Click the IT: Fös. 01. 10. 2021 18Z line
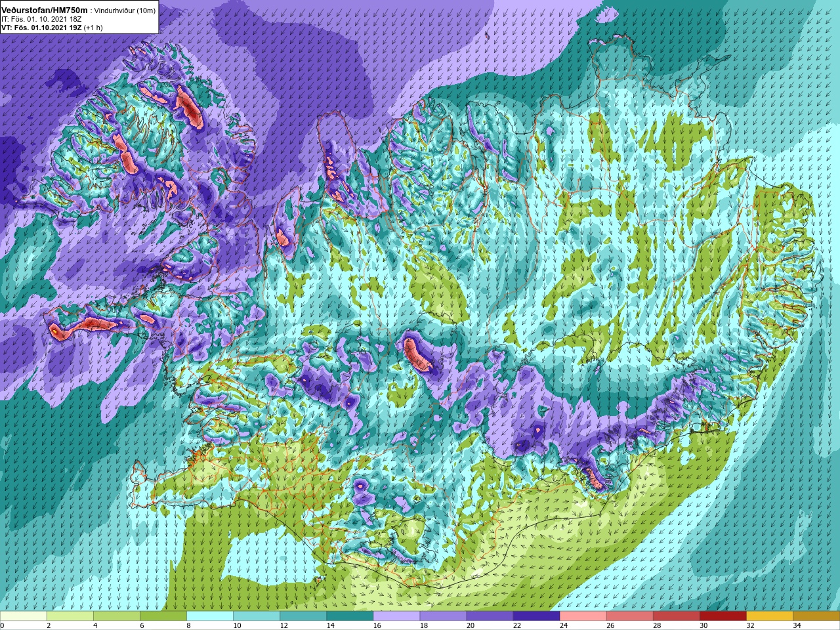Screen dimensions: 840x630 pos(43,20)
